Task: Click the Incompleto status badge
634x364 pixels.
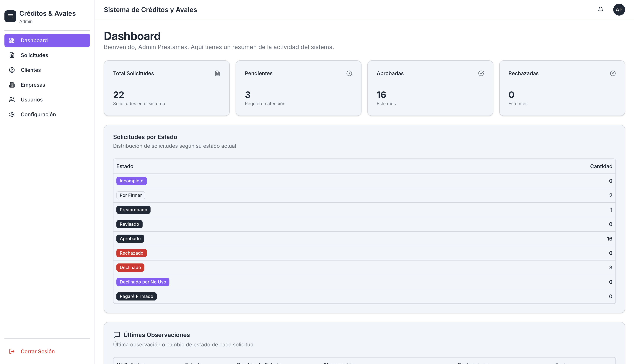Action: pyautogui.click(x=131, y=181)
